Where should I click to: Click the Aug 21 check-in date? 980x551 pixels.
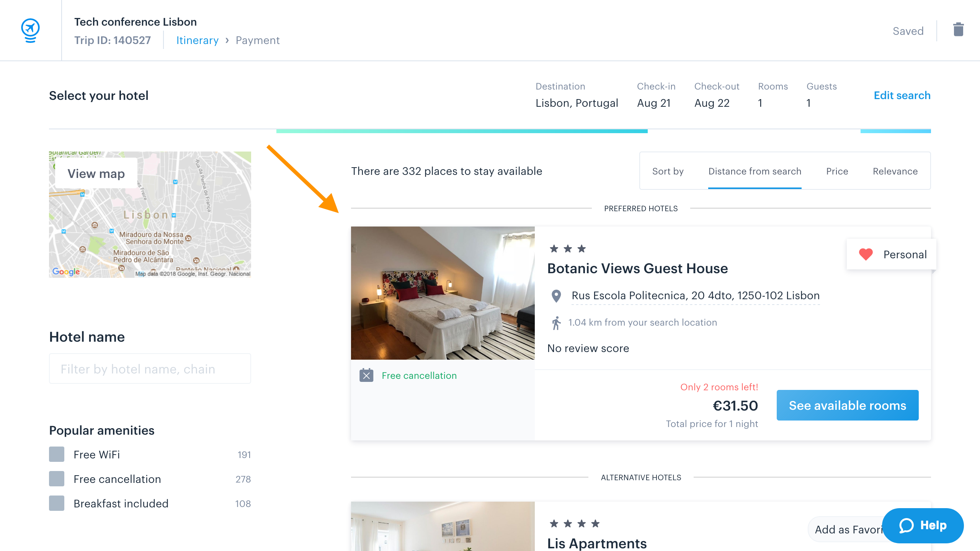pyautogui.click(x=654, y=103)
